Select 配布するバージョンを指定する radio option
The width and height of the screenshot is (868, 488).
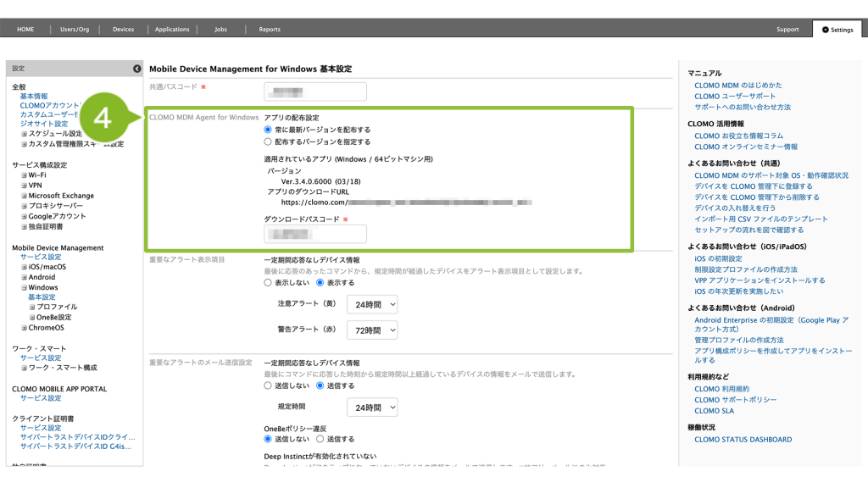point(268,142)
